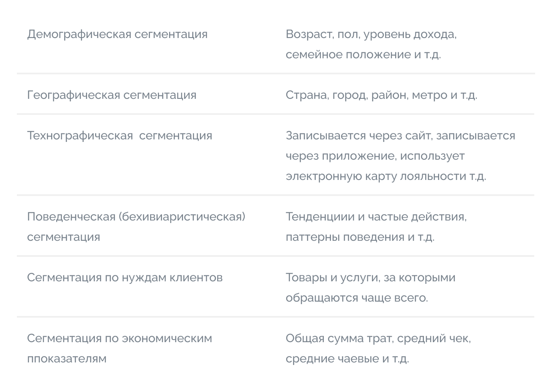
Task: Click 'Сегментация по нуждам клиентов' cell
Action: pos(125,278)
